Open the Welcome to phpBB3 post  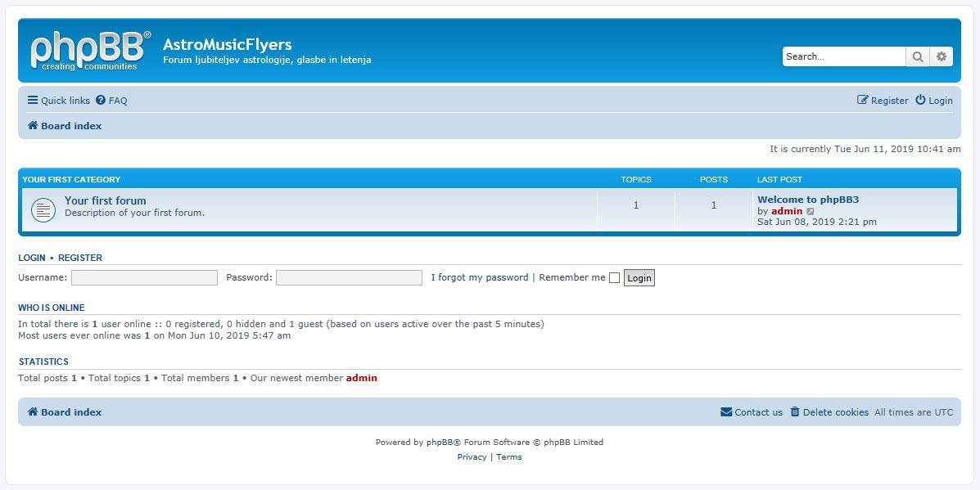pos(808,200)
